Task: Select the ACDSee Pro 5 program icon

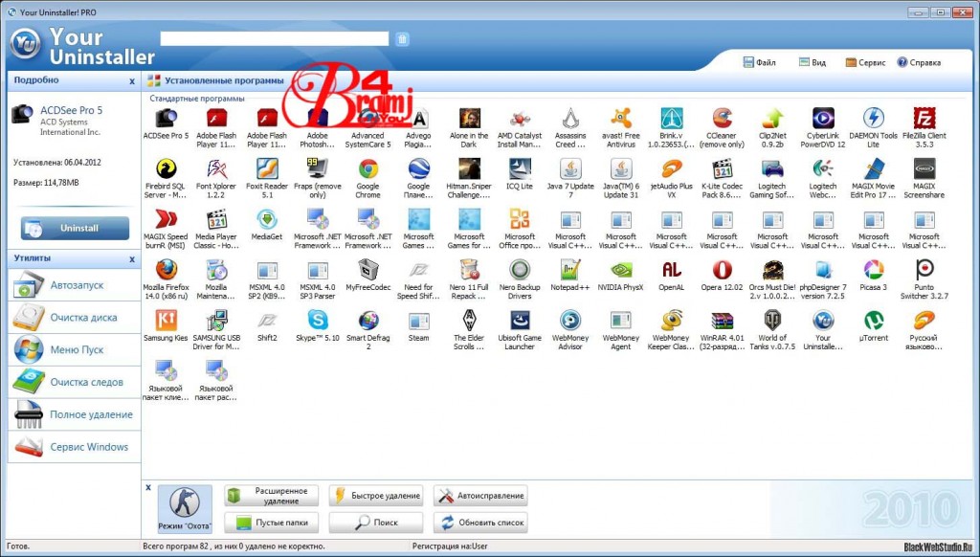Action: click(166, 118)
